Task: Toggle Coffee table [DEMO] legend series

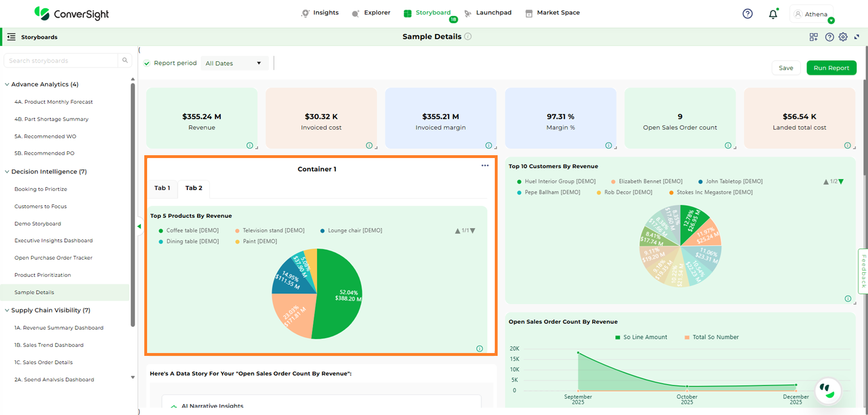Action: point(187,230)
